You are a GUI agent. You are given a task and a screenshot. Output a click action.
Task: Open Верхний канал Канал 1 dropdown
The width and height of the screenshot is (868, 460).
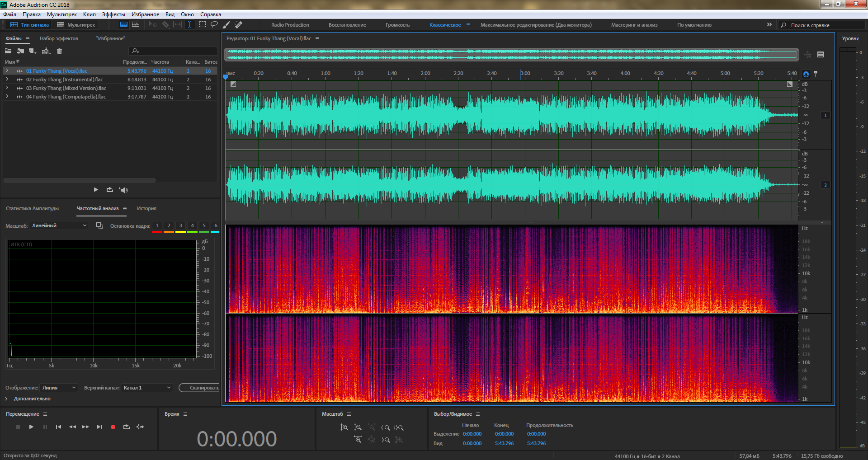coord(147,388)
